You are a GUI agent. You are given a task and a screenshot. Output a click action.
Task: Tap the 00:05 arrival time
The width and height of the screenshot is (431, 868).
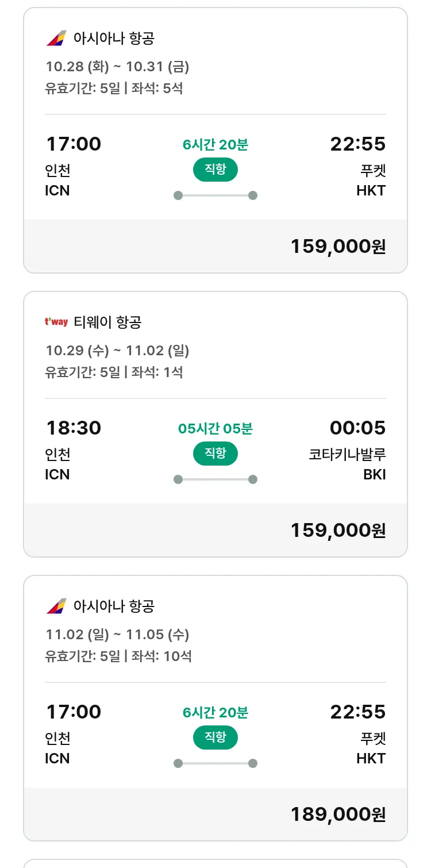(357, 428)
